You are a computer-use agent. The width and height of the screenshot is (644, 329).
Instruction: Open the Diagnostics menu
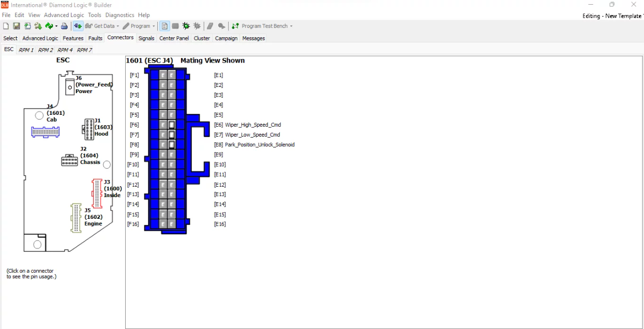pos(119,15)
